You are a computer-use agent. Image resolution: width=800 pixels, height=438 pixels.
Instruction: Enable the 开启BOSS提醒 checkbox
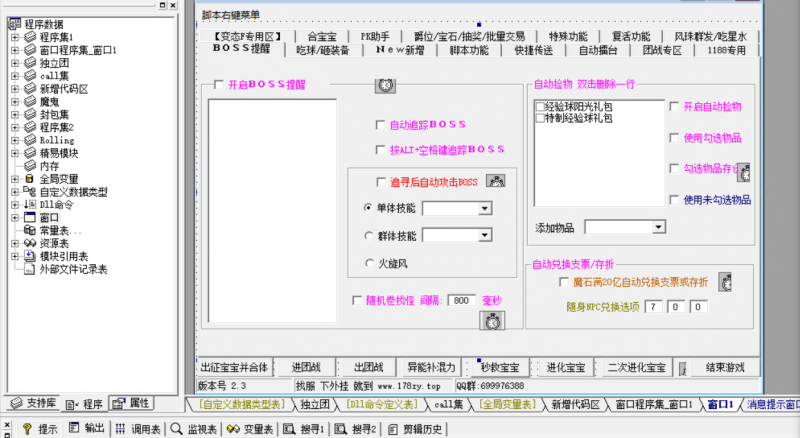[x=219, y=84]
